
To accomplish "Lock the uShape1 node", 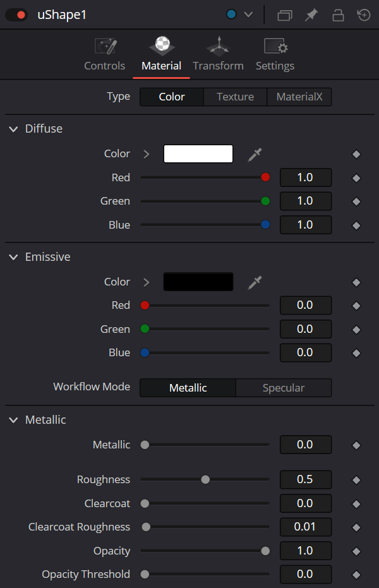I will pos(338,15).
